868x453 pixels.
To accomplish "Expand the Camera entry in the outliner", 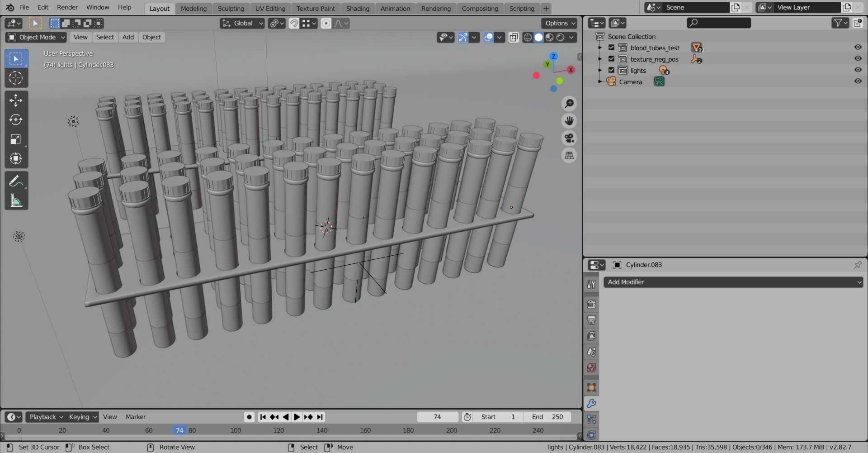I will (x=600, y=81).
